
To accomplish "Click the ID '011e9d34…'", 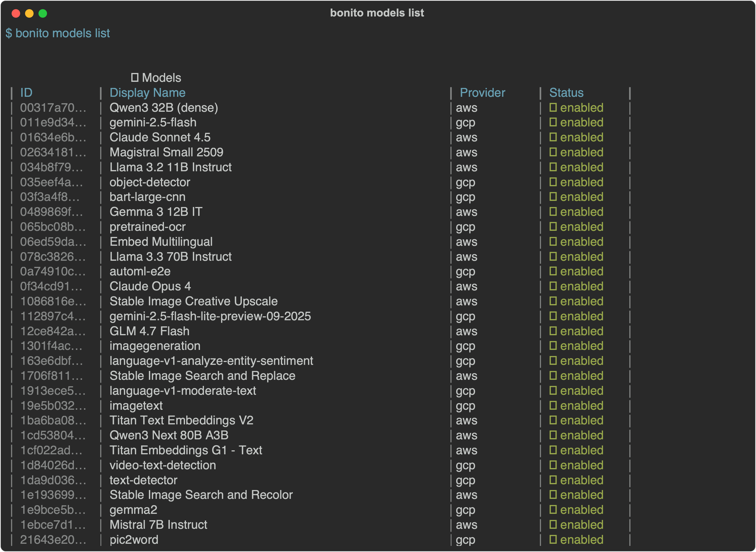I will tap(53, 122).
